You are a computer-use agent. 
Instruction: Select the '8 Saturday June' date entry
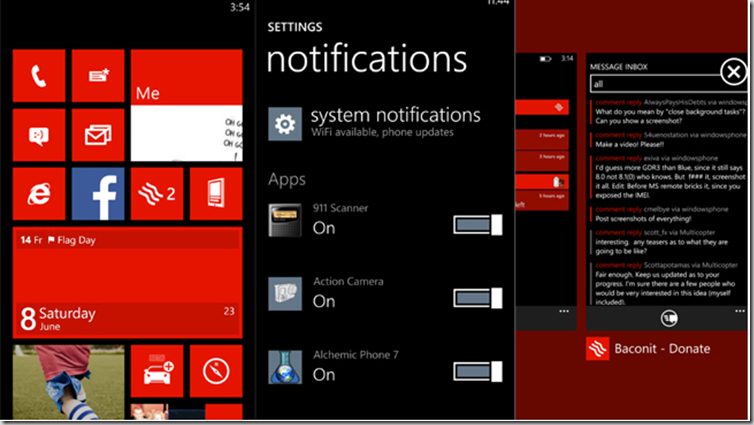[x=127, y=319]
